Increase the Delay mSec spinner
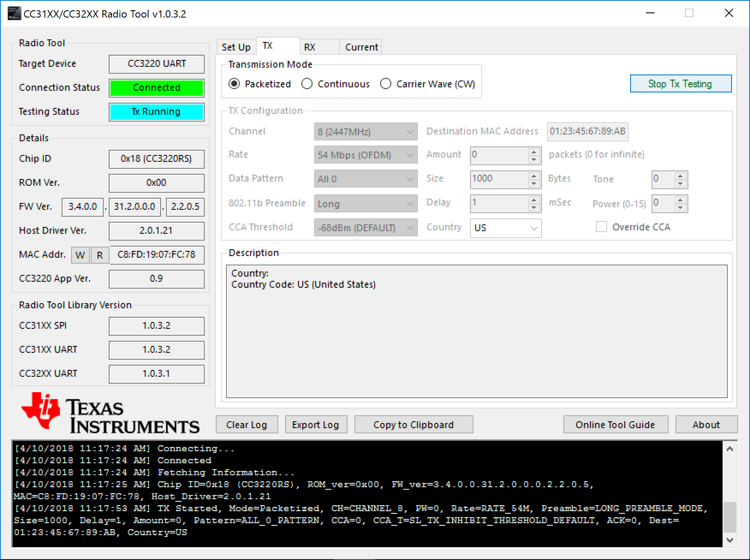Screen dimensions: 750x560 click(x=534, y=200)
